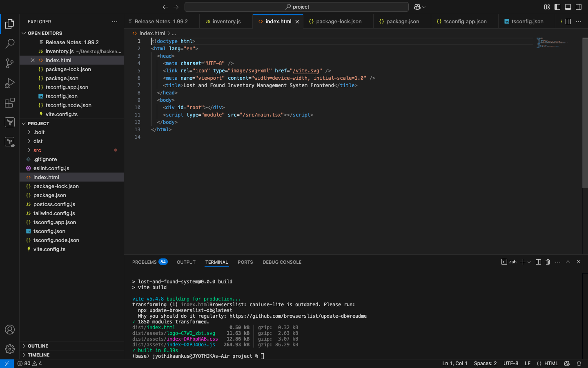Split the editor to the right
The height and width of the screenshot is (368, 588).
[568, 22]
